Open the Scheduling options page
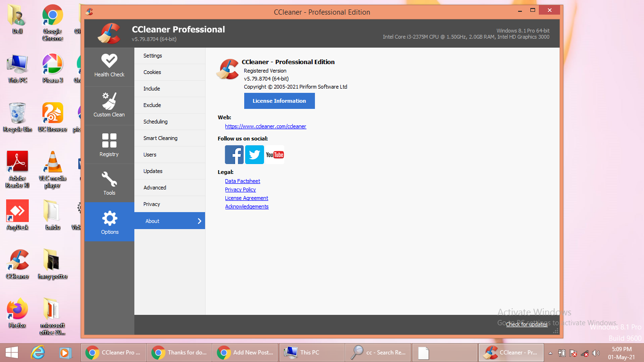This screenshot has width=644, height=362. (170, 122)
